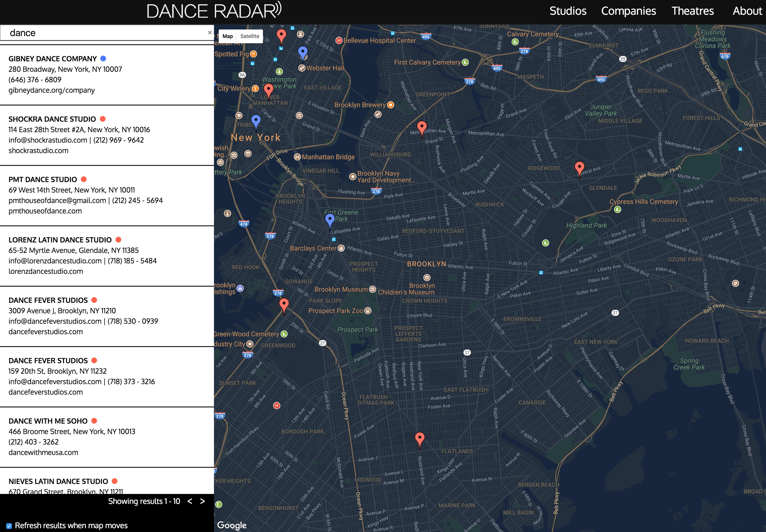766x532 pixels.
Task: Click 'Showing results 1 - 10' text
Action: [144, 501]
